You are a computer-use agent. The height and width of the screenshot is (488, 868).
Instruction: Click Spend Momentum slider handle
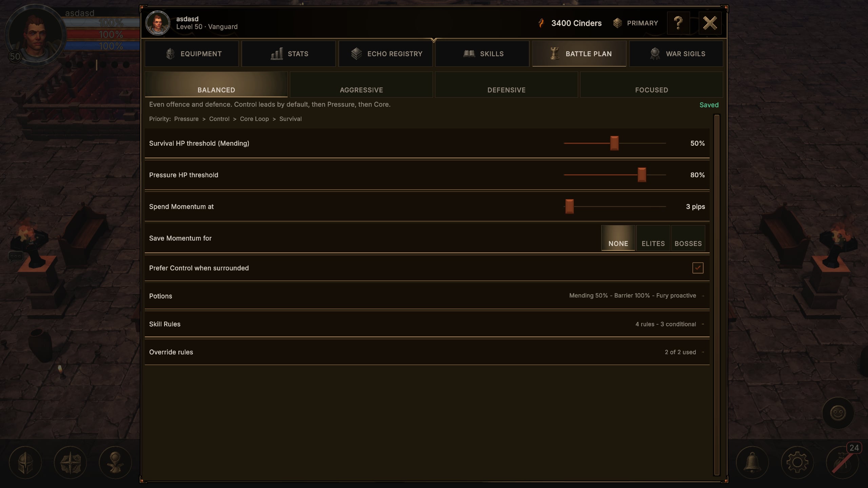(570, 206)
